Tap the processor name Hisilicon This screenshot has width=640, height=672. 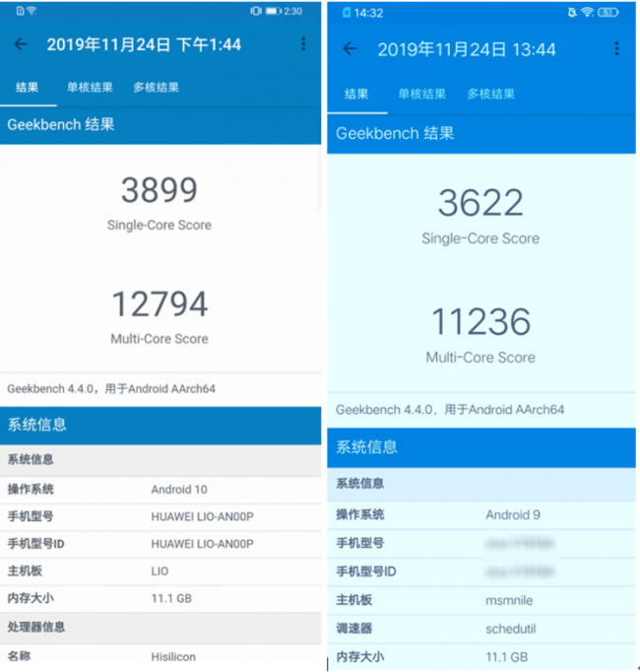173,656
